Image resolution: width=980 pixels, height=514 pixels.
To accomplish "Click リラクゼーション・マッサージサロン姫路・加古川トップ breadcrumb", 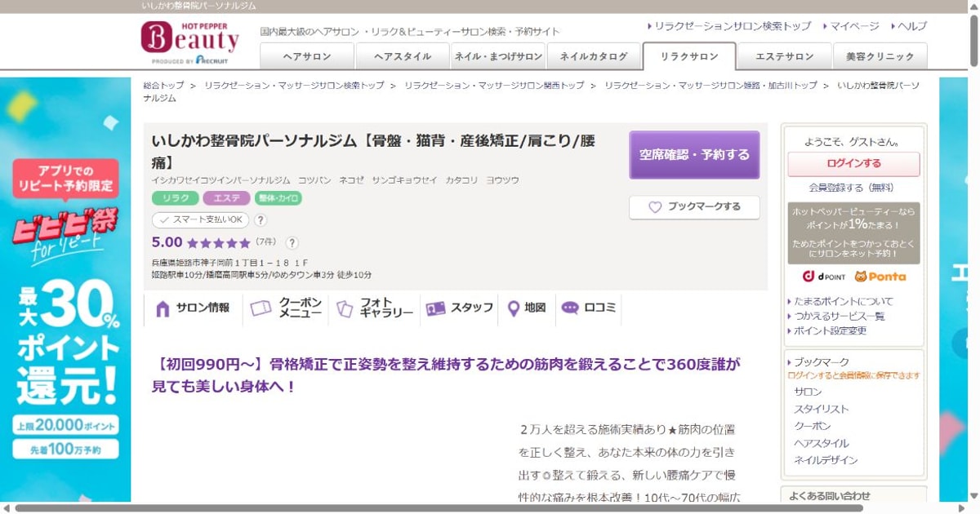I will click(x=710, y=85).
